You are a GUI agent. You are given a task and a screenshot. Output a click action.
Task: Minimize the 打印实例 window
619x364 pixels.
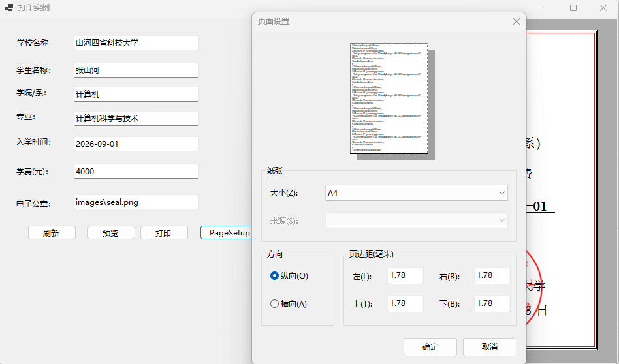coord(544,8)
